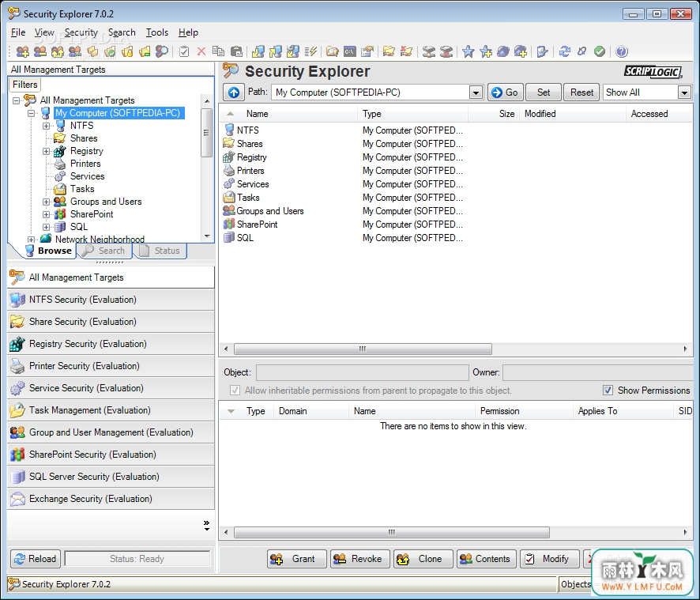Image resolution: width=700 pixels, height=600 pixels.
Task: Click the Refresh blue arrows toolbar icon
Action: click(x=565, y=52)
